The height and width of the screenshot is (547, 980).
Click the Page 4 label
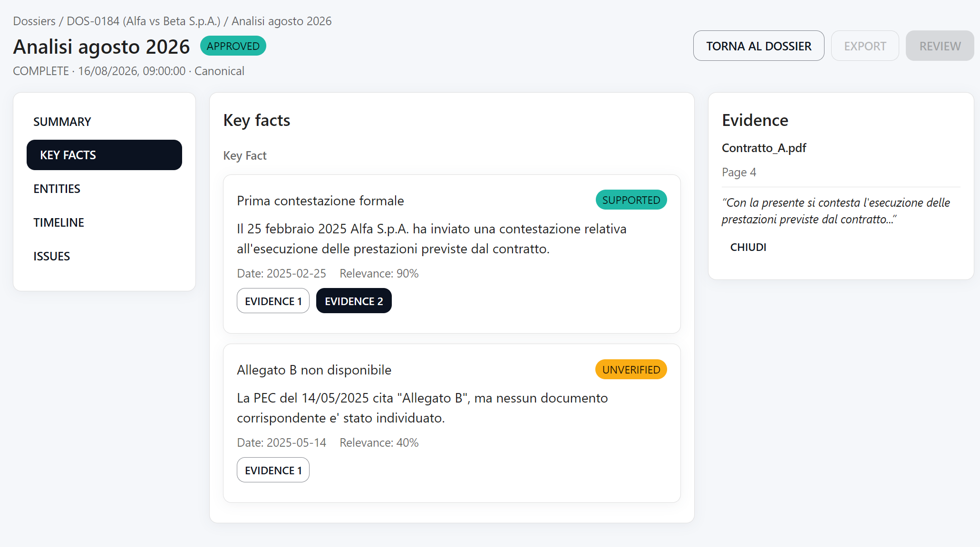(739, 172)
